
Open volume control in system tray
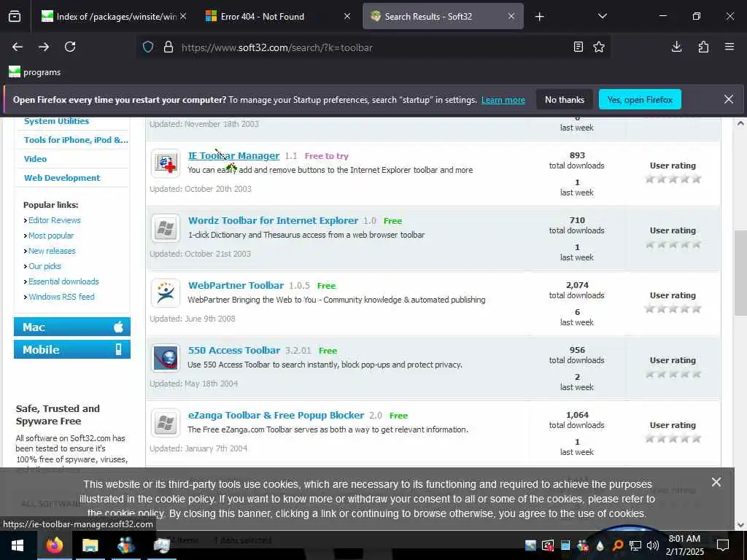coord(653,545)
